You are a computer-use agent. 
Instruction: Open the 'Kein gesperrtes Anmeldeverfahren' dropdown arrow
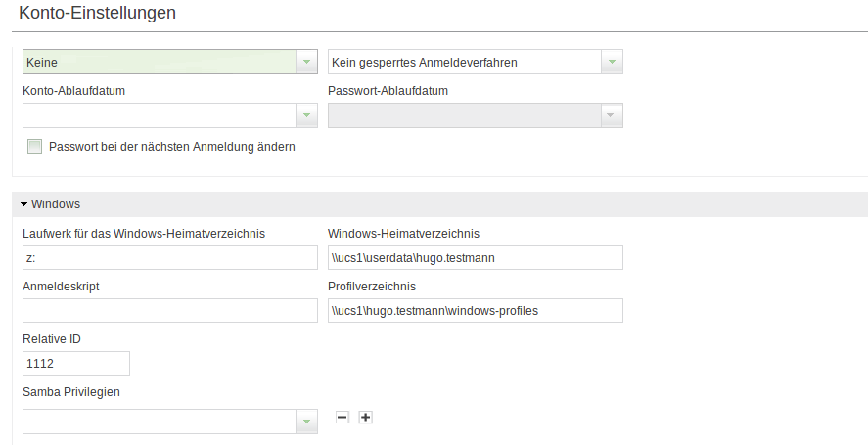(612, 62)
